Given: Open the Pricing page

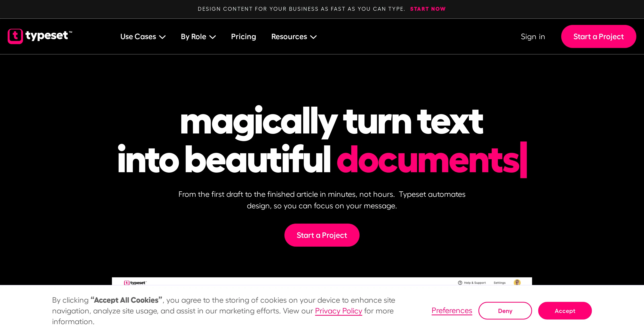Looking at the screenshot, I should point(243,36).
